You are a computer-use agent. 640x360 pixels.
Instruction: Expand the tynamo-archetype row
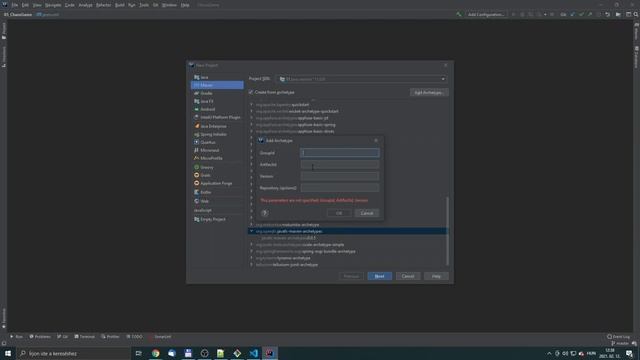point(251,258)
